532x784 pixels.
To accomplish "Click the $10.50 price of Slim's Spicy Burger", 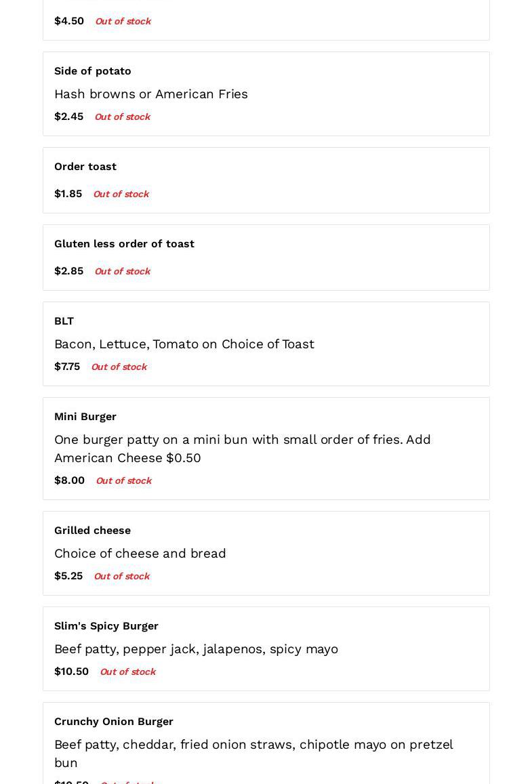I will click(72, 672).
